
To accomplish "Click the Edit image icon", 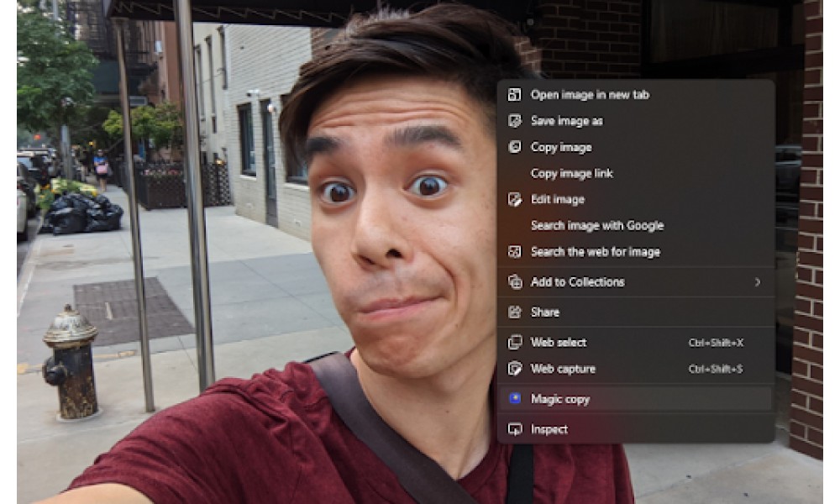I will click(x=514, y=200).
